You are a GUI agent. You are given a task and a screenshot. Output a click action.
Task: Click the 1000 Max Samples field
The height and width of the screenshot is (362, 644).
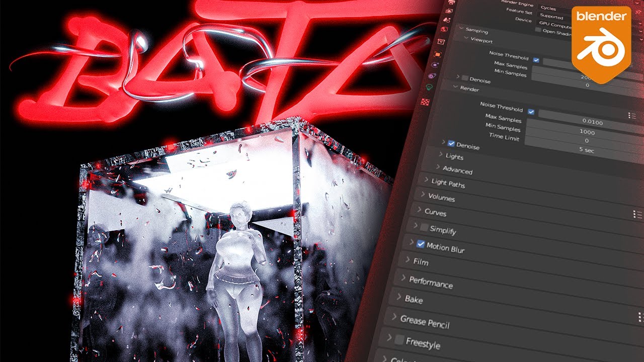tap(586, 132)
